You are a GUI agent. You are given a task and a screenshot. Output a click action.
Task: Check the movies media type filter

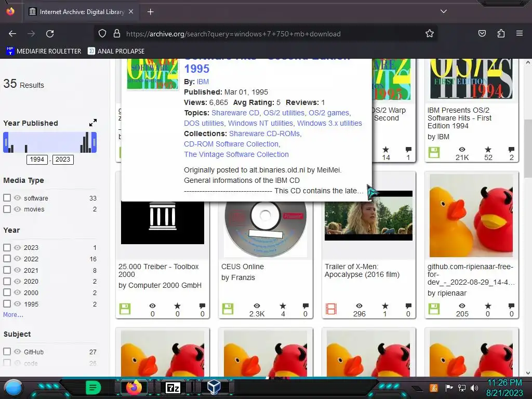pos(7,209)
